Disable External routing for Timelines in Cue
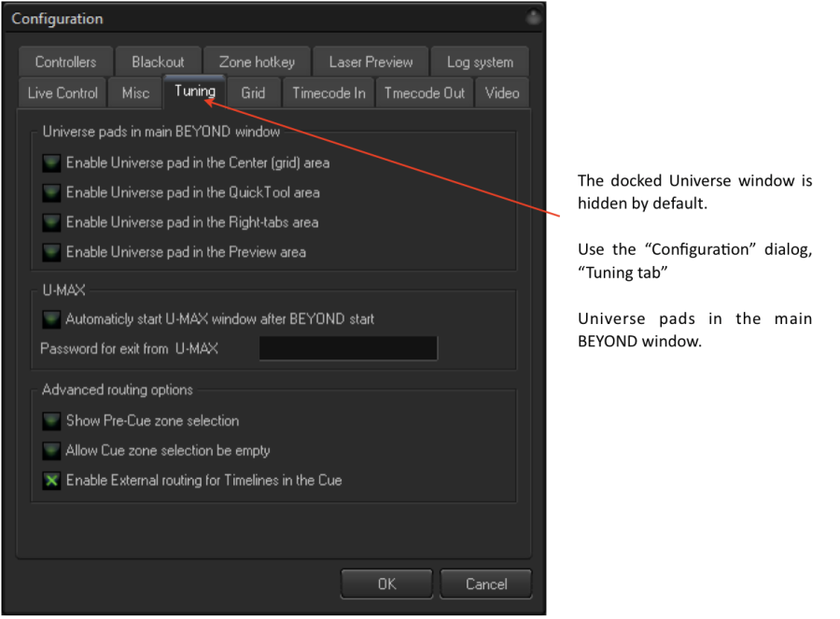Image resolution: width=840 pixels, height=619 pixels. (51, 481)
